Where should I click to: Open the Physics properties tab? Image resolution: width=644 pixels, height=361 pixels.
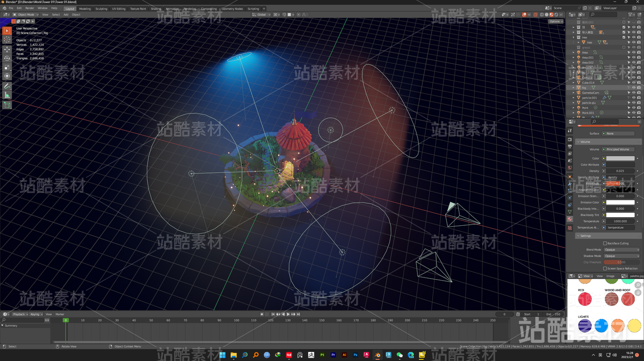pos(570,198)
